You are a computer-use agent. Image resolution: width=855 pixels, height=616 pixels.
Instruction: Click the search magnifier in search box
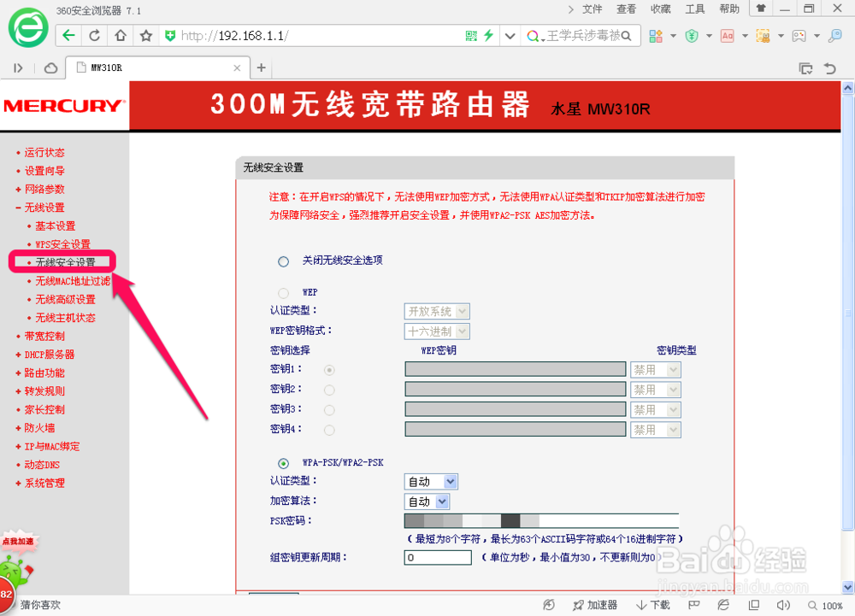[626, 36]
